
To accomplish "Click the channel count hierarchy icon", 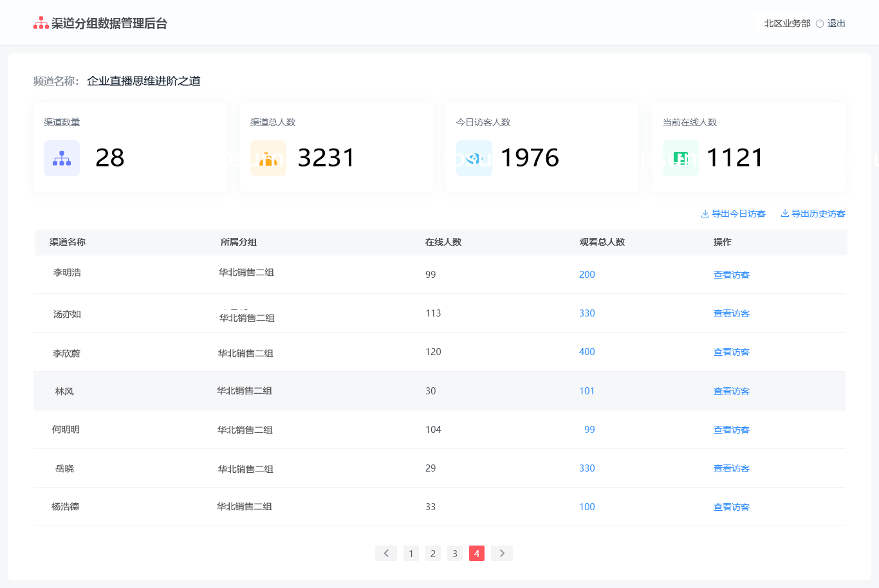I will [x=62, y=158].
